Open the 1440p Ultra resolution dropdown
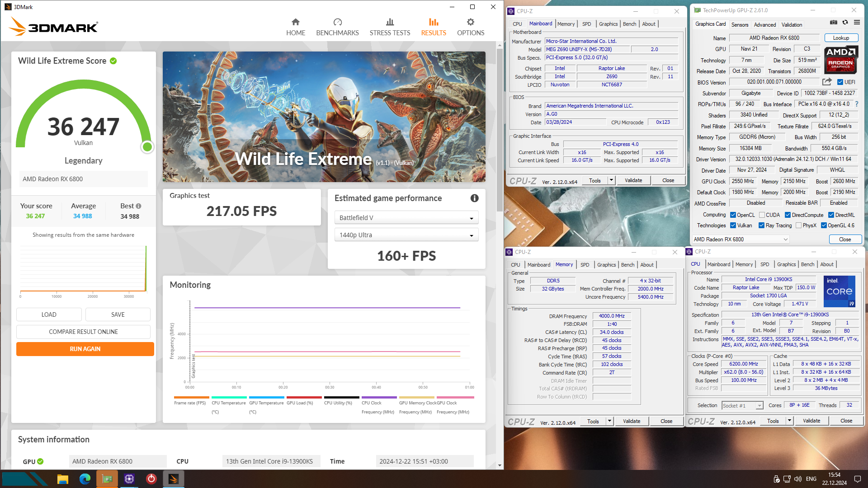The width and height of the screenshot is (868, 488). [406, 235]
